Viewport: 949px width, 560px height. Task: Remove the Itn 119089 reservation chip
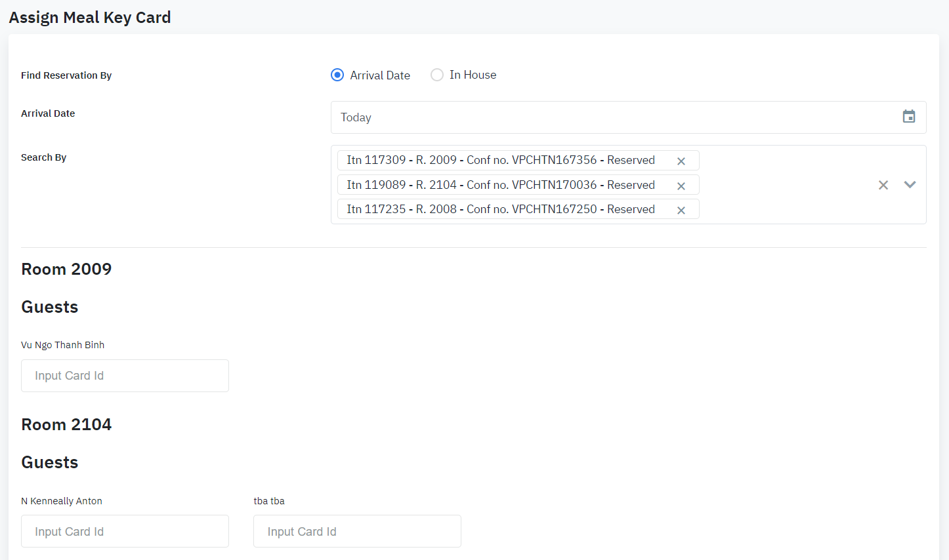point(681,186)
